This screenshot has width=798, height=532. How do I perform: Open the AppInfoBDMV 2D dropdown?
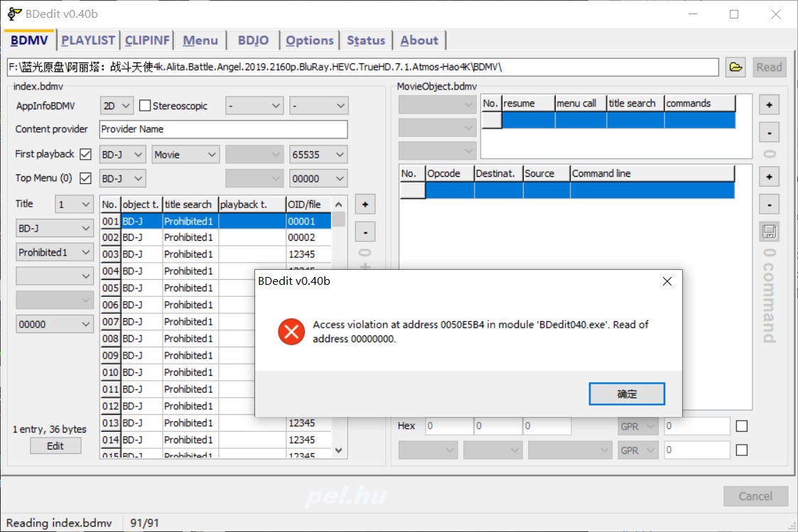tap(117, 106)
